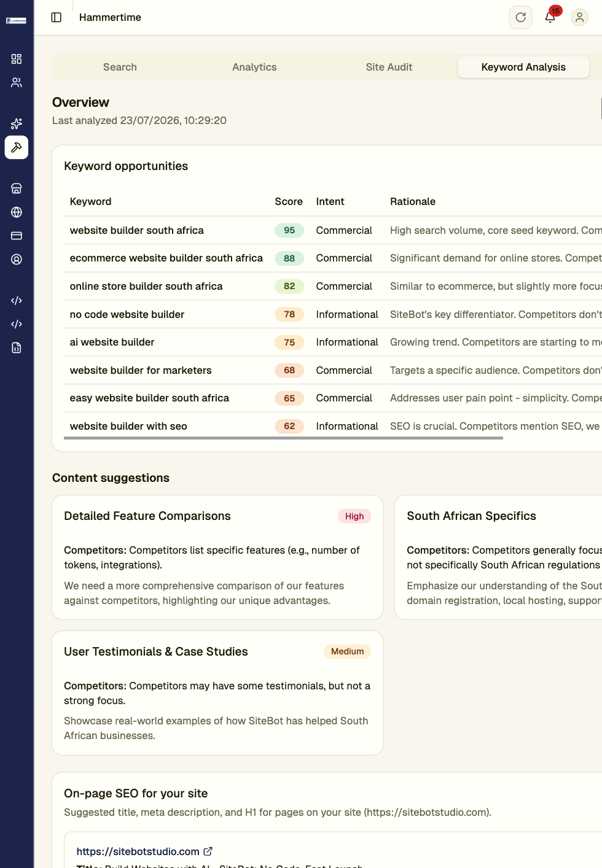The height and width of the screenshot is (868, 602).
Task: Click the refresh icon button in header
Action: click(521, 17)
